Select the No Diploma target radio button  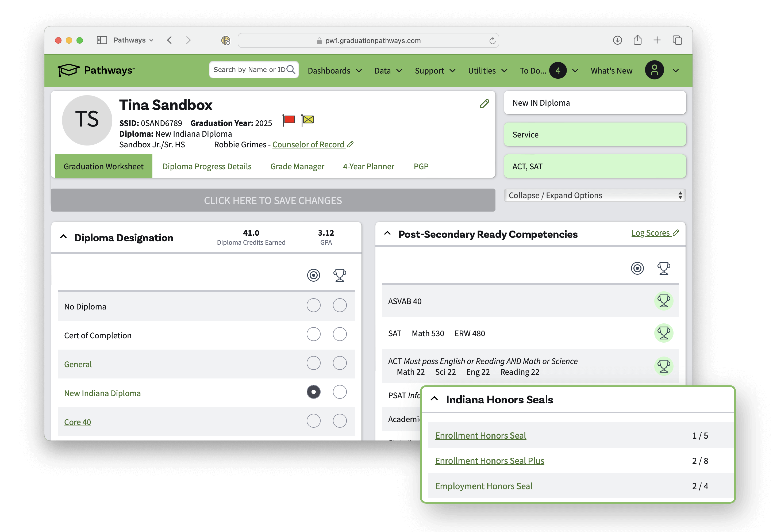point(314,305)
